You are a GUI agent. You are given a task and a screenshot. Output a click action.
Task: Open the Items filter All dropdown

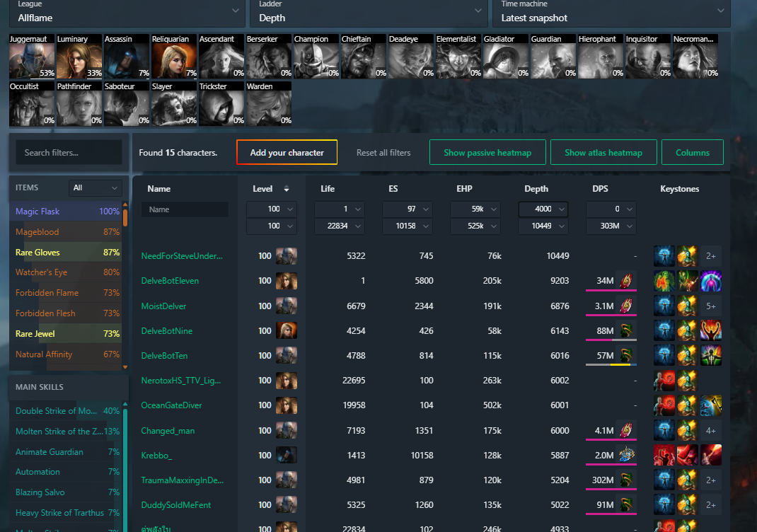(x=96, y=187)
